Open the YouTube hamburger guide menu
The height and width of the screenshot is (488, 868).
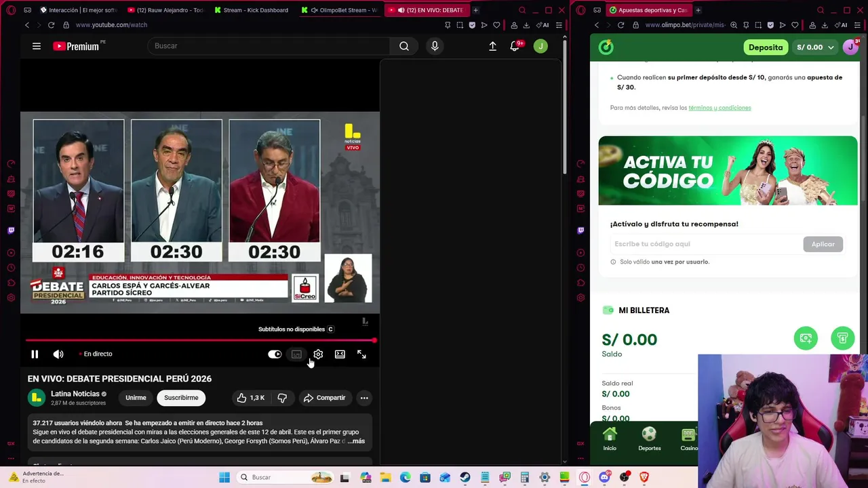(x=37, y=46)
